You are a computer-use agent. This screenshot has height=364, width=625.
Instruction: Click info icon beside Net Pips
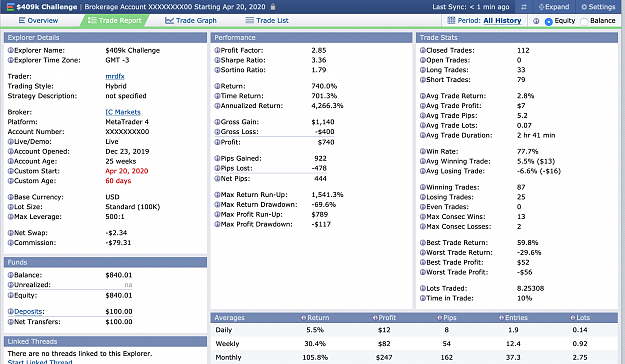tap(217, 179)
